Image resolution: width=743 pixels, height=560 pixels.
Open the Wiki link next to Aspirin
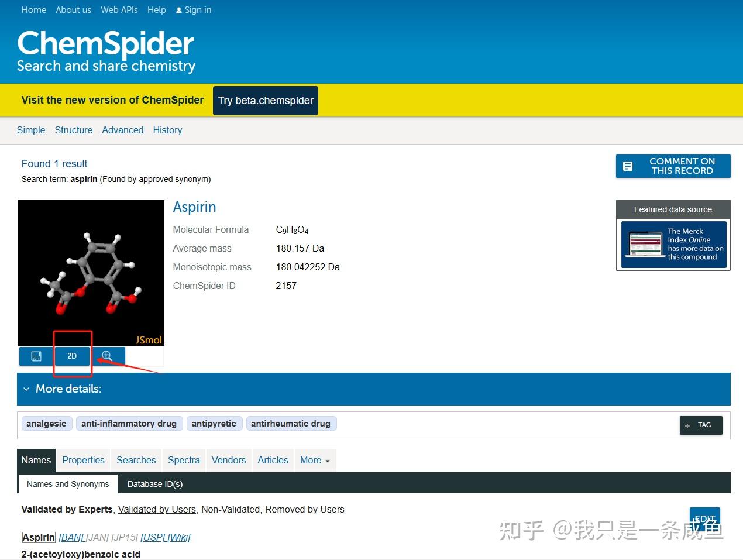pos(179,537)
